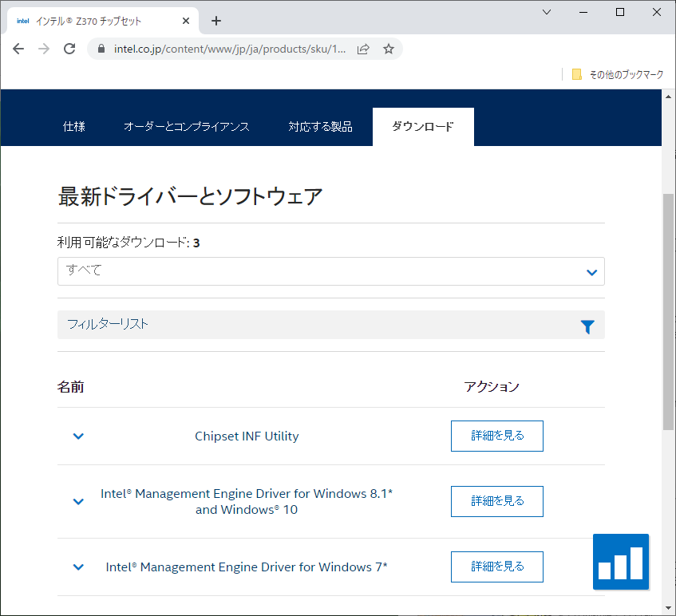The height and width of the screenshot is (616, 676).
Task: Share this page via address bar icon
Action: (x=363, y=49)
